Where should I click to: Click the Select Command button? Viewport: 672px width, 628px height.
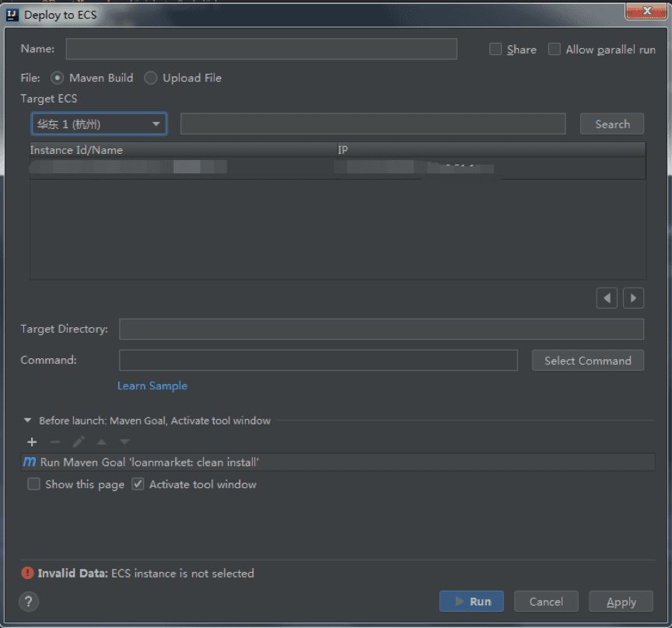(587, 361)
